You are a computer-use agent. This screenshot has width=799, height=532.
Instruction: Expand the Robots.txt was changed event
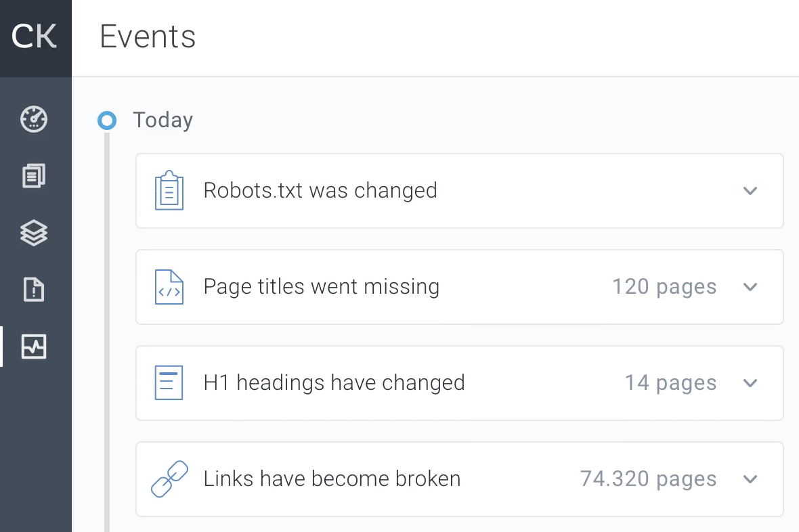pyautogui.click(x=750, y=191)
